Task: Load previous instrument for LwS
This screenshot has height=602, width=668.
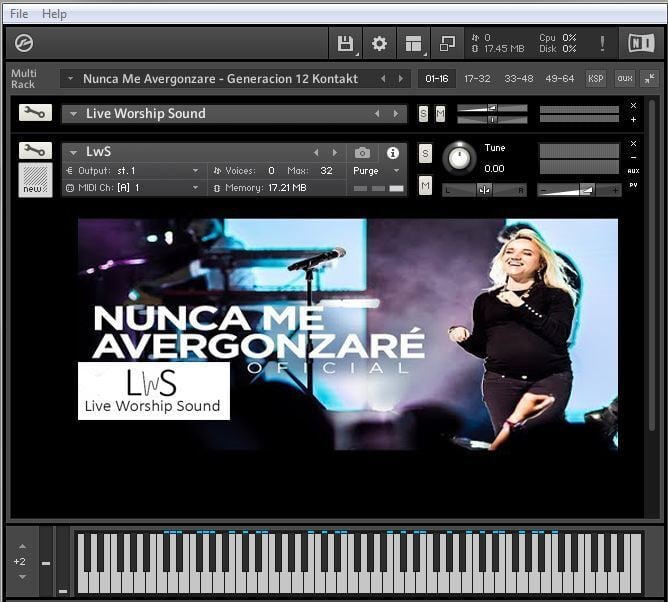Action: click(x=316, y=152)
